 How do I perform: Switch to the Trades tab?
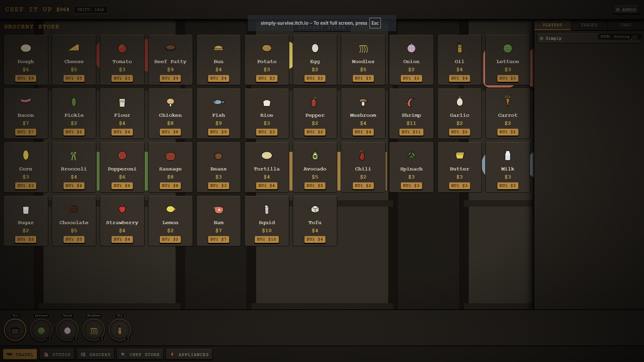(x=589, y=25)
